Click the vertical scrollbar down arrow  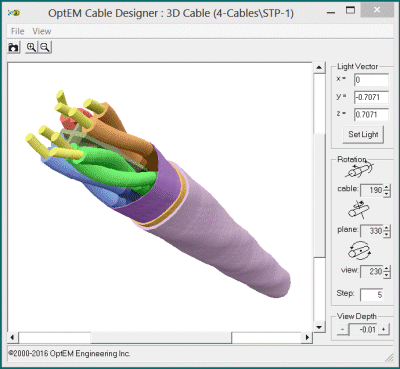319,327
